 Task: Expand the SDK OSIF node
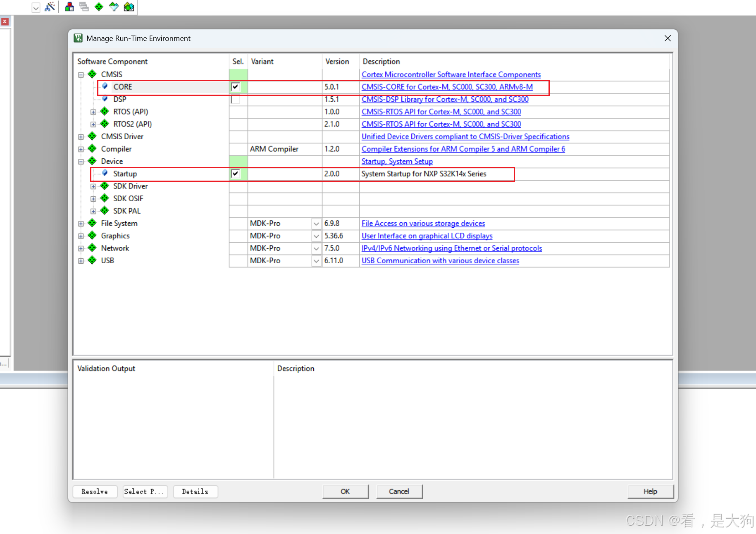pyautogui.click(x=93, y=199)
